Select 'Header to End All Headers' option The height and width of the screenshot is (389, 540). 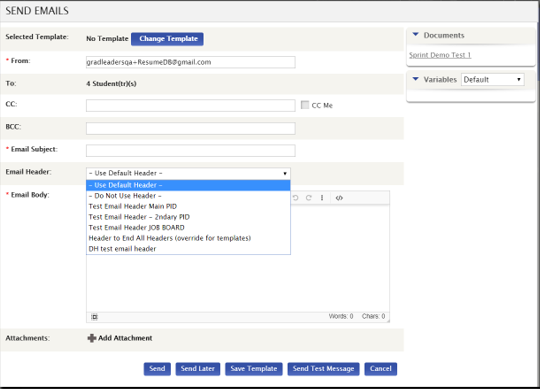pos(188,238)
